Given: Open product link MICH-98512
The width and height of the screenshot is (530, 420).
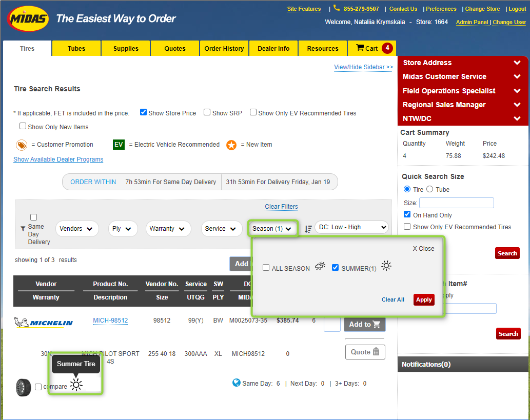Looking at the screenshot, I should tap(110, 321).
